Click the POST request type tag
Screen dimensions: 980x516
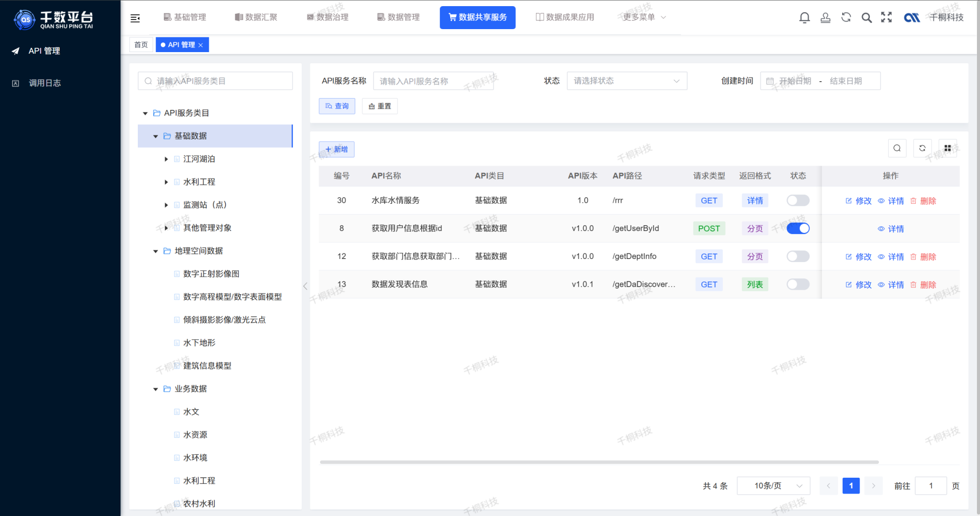(x=709, y=228)
